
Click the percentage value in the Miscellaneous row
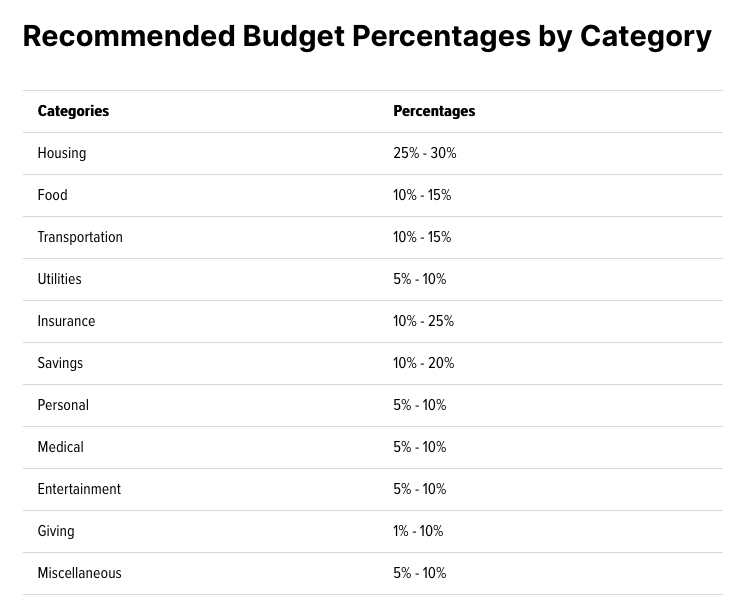pyautogui.click(x=419, y=573)
